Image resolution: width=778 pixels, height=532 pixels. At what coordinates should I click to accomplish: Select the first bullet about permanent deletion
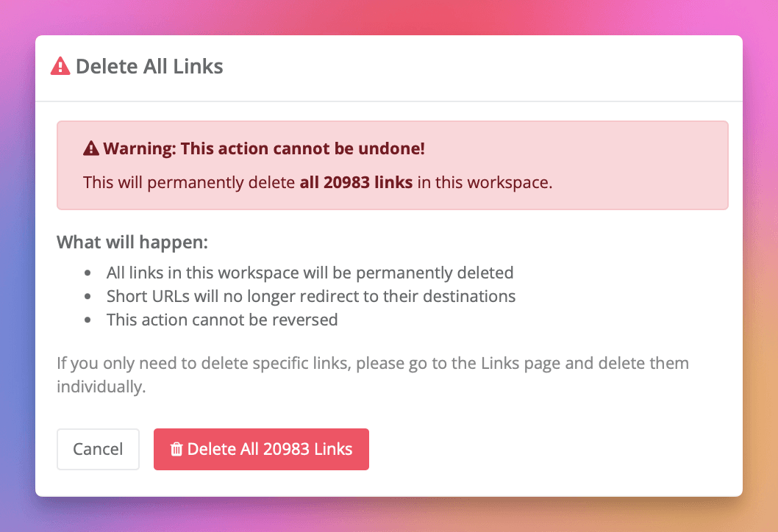[x=310, y=273]
